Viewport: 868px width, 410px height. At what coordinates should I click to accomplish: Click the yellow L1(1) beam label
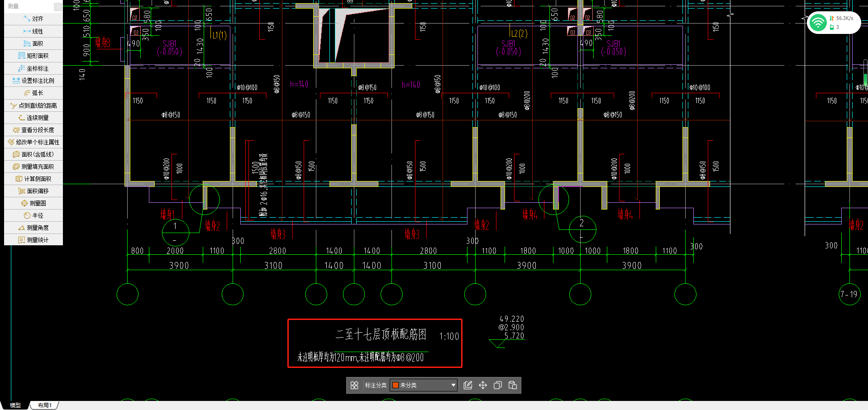click(219, 35)
